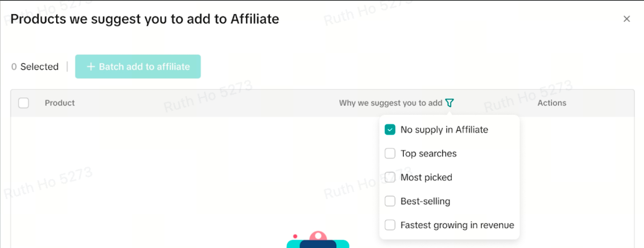Viewport: 644px width, 248px height.
Task: Pick the Most picked option label
Action: click(x=426, y=178)
